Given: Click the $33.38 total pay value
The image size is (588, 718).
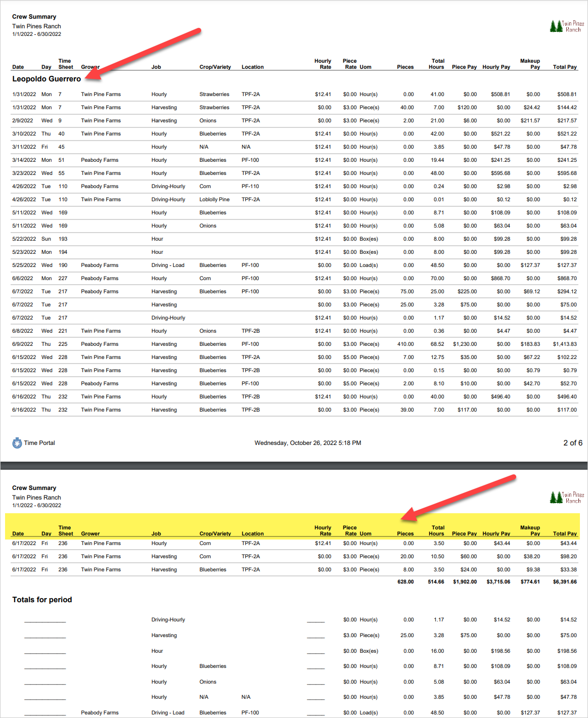Looking at the screenshot, I should click(x=569, y=570).
